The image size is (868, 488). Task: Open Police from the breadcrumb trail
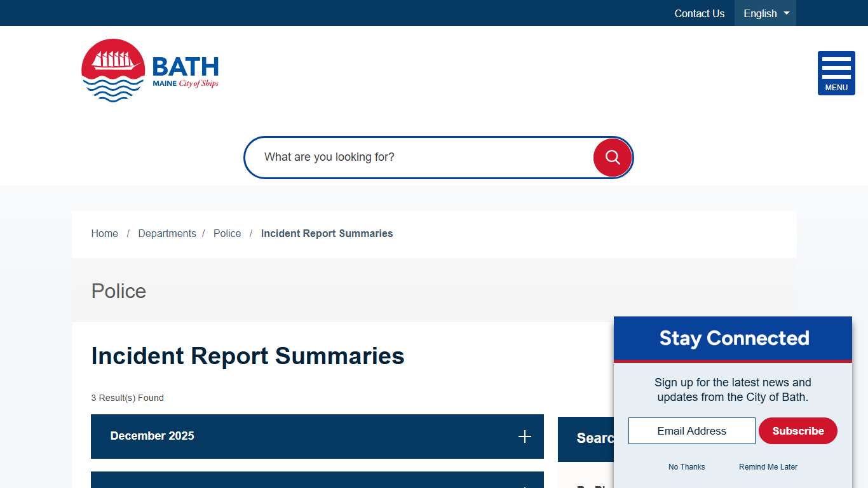pos(227,233)
